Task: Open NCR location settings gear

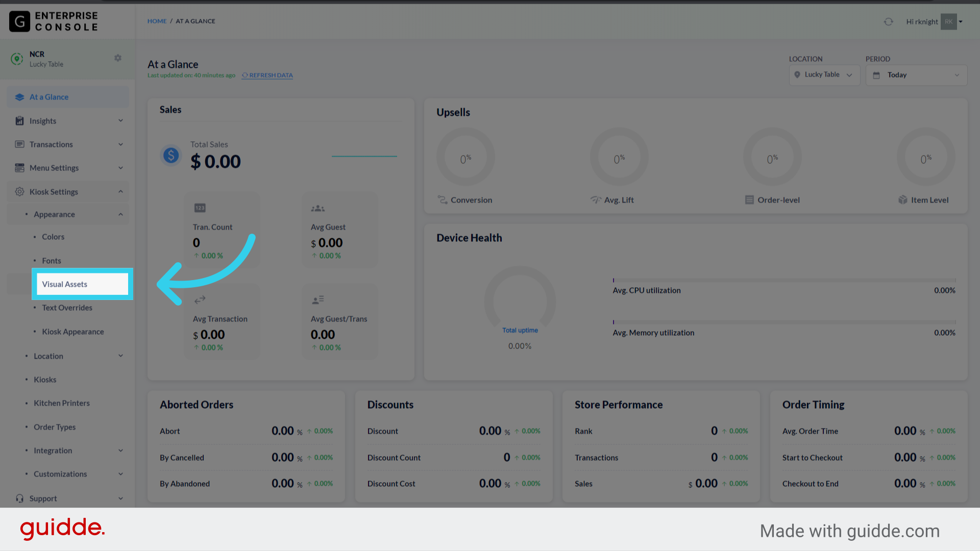Action: point(118,58)
